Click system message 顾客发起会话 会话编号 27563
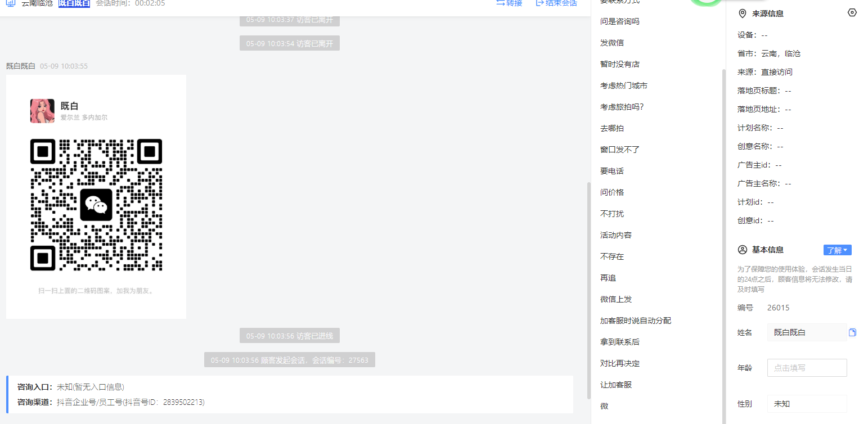This screenshot has height=424, width=868. [x=290, y=360]
